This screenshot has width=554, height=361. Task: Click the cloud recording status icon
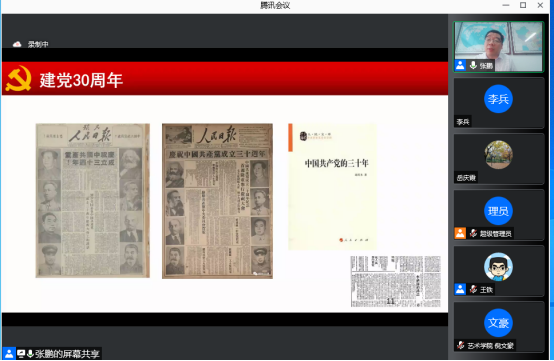click(x=17, y=44)
